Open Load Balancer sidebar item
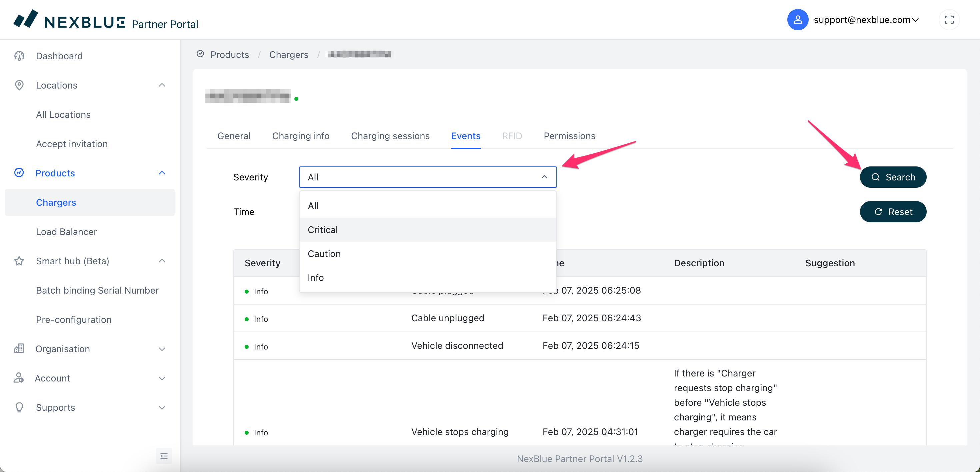 tap(66, 231)
